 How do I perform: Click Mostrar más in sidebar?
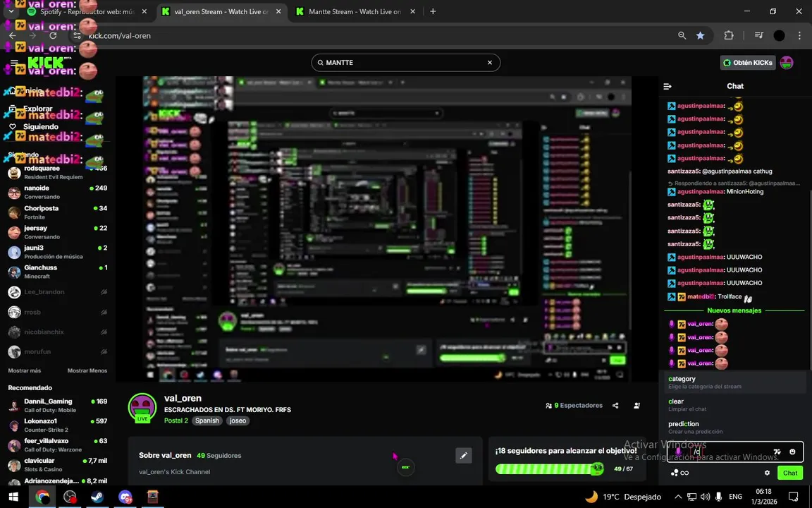coord(25,370)
